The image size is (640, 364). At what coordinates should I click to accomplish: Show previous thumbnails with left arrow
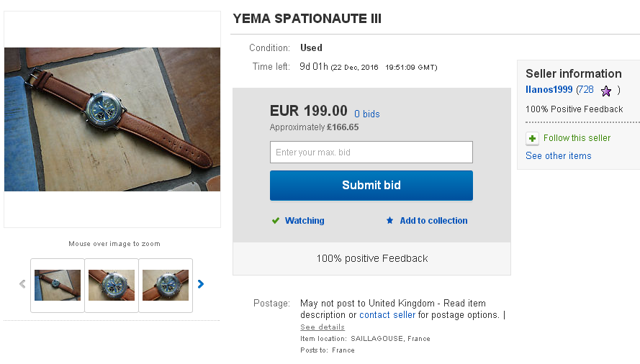point(22,284)
